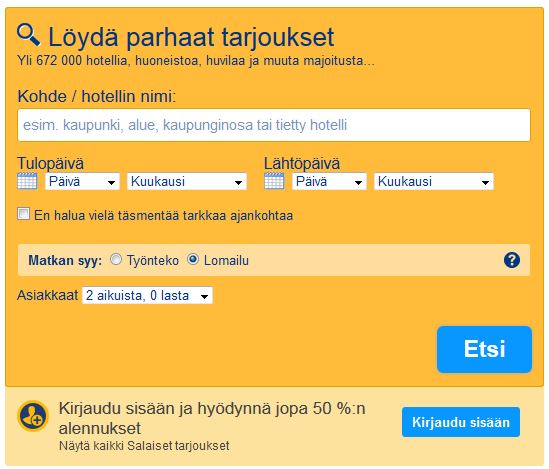Open the Tulopäivä calendar icon
The height and width of the screenshot is (469, 549).
click(27, 181)
